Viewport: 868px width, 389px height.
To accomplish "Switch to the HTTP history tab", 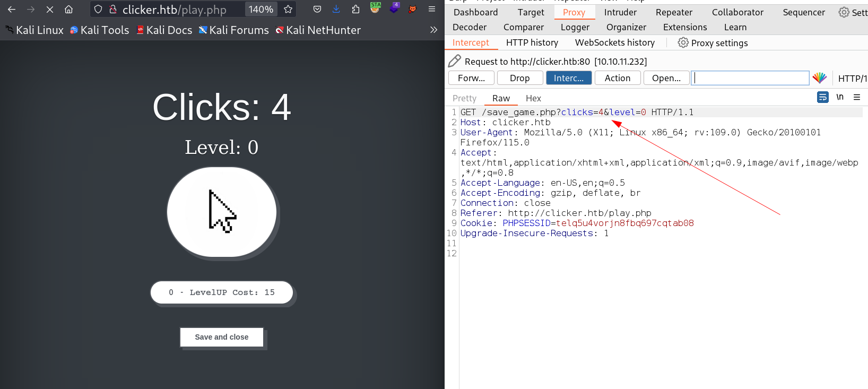I will pos(532,43).
